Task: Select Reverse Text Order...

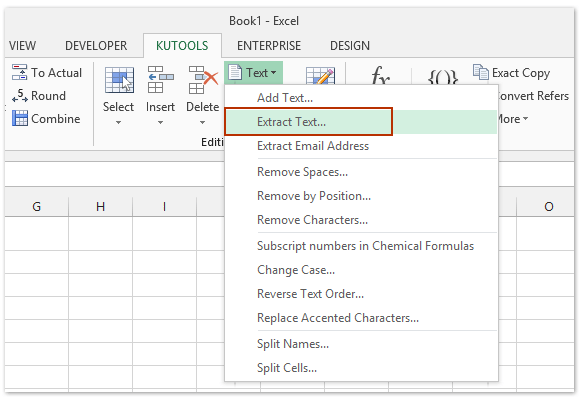Action: coord(361,294)
